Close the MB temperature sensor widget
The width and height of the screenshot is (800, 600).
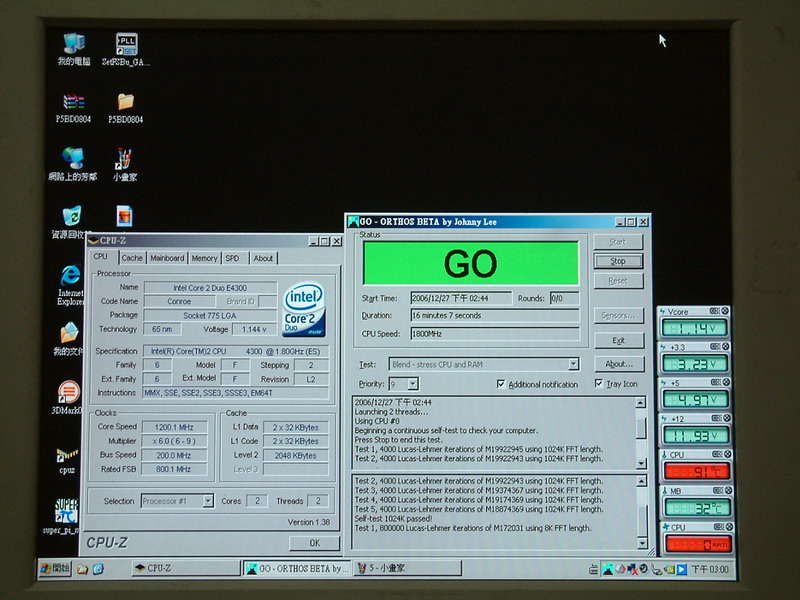[729, 490]
